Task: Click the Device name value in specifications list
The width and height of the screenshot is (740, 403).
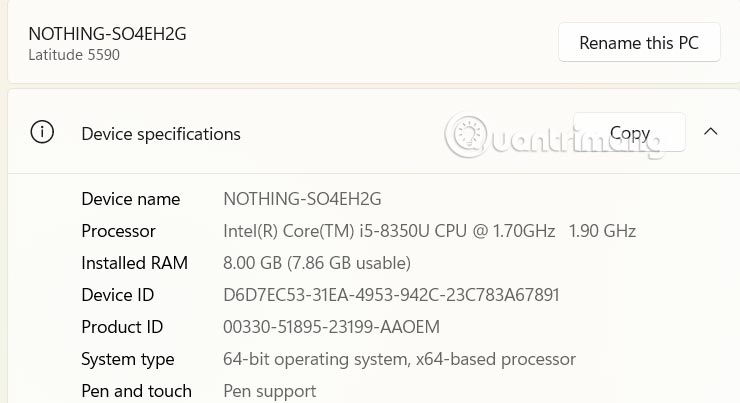Action: click(302, 199)
